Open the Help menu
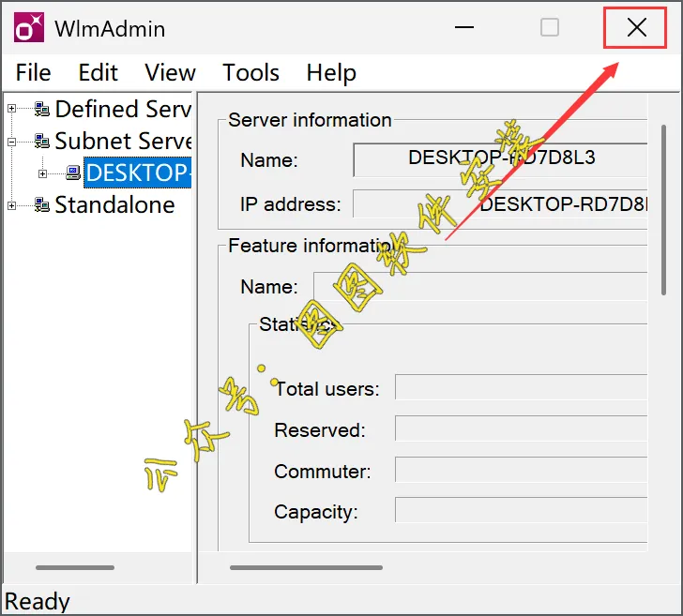683x616 pixels. point(331,73)
